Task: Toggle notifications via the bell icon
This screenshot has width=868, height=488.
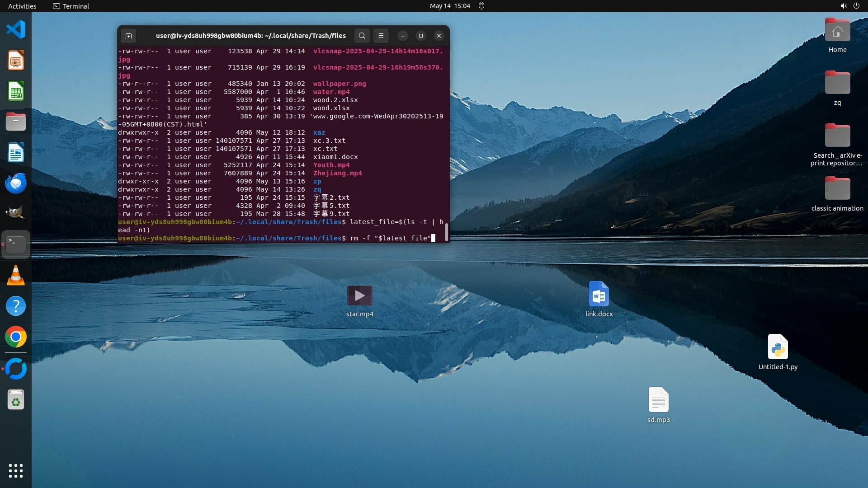Action: 481,6
